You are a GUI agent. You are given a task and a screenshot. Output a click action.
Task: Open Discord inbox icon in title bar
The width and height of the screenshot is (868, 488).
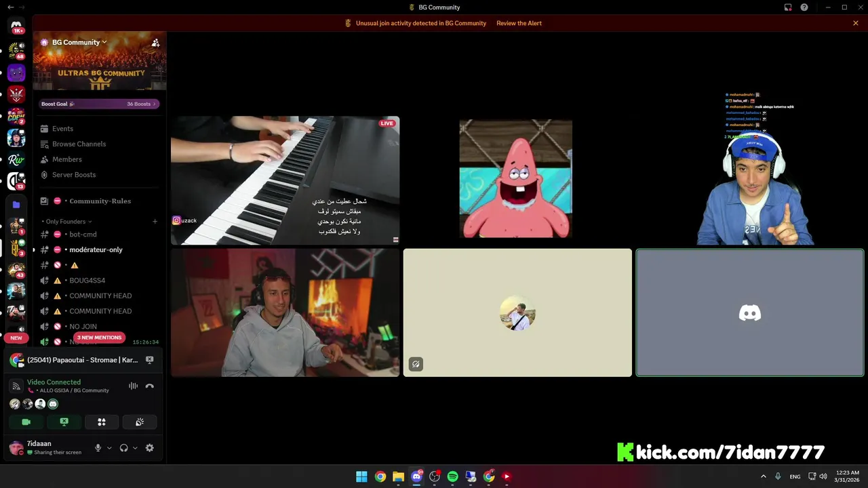[x=788, y=7]
